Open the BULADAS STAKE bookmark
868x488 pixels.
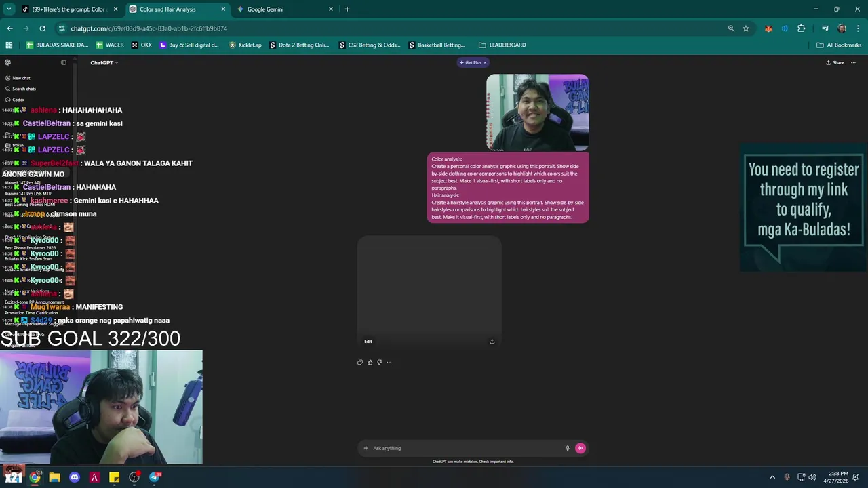coord(58,45)
